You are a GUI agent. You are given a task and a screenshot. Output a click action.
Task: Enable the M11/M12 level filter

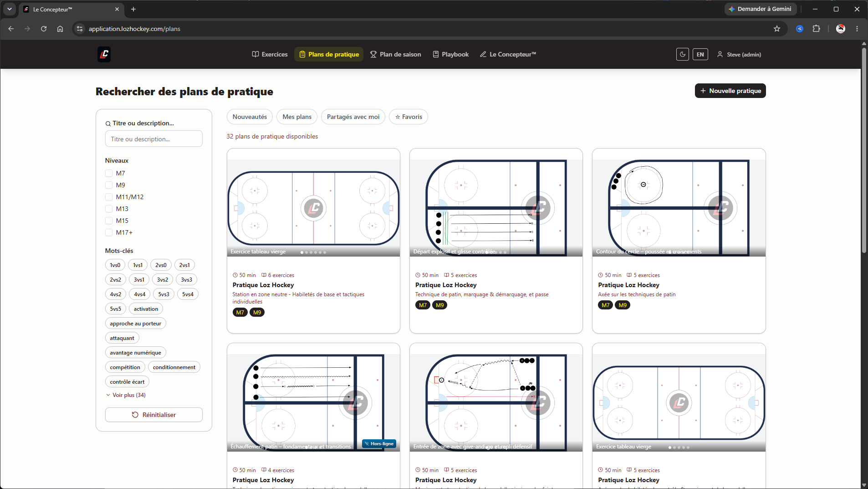(x=109, y=197)
